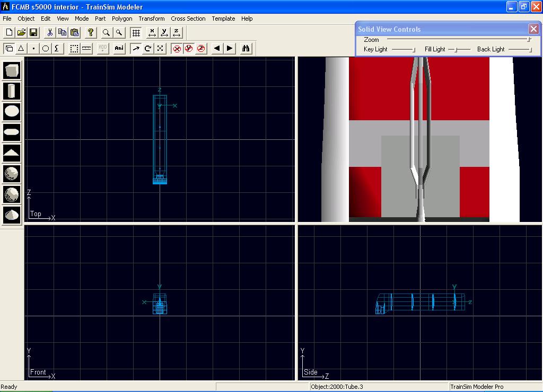Toggle the grid display button
Viewport: 543px width, 392px height.
coord(136,33)
